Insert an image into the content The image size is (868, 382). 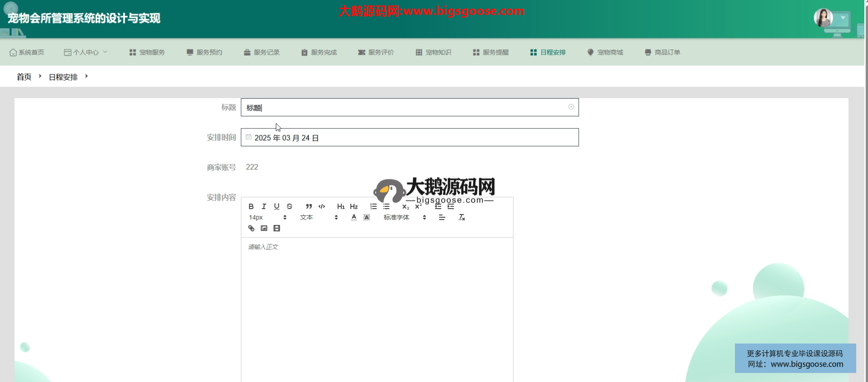(264, 229)
